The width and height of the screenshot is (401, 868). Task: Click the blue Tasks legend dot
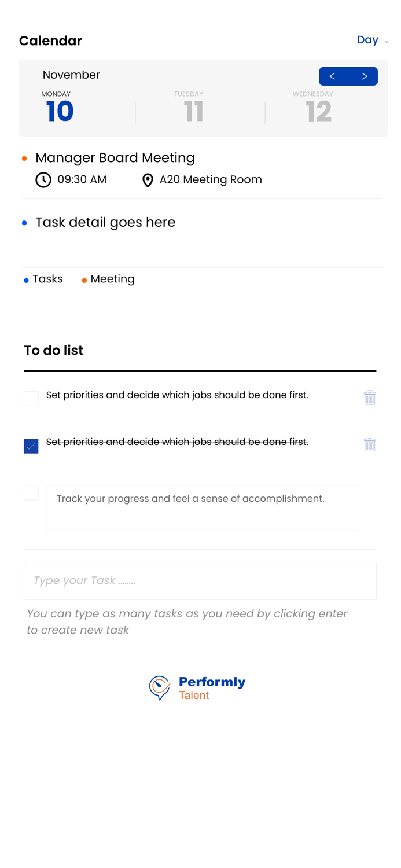tap(27, 281)
